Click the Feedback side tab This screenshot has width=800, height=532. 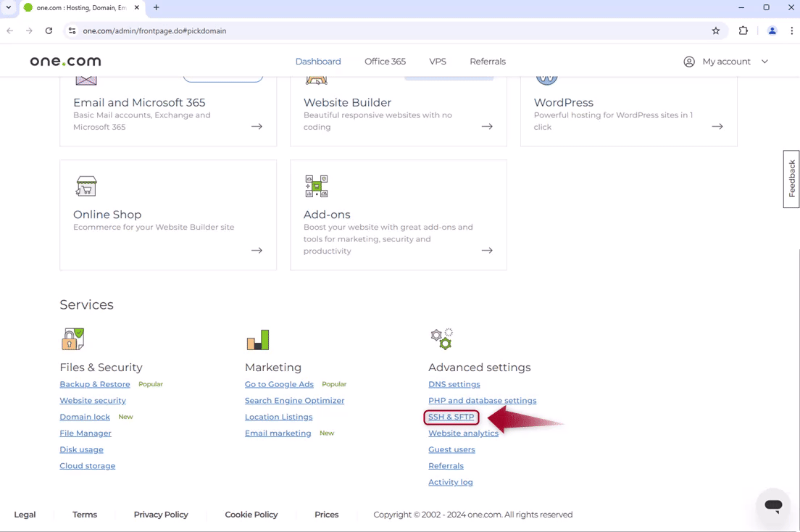coord(791,179)
